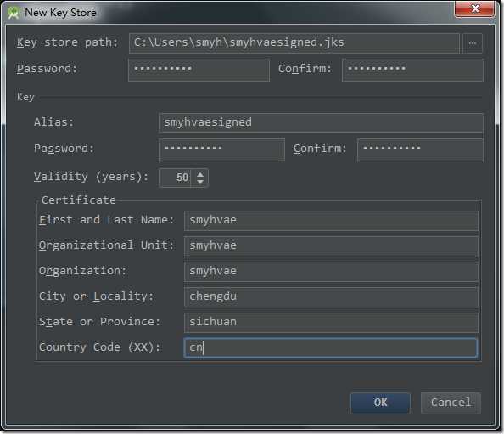Edit the Organization field
504x434 pixels.
point(331,271)
